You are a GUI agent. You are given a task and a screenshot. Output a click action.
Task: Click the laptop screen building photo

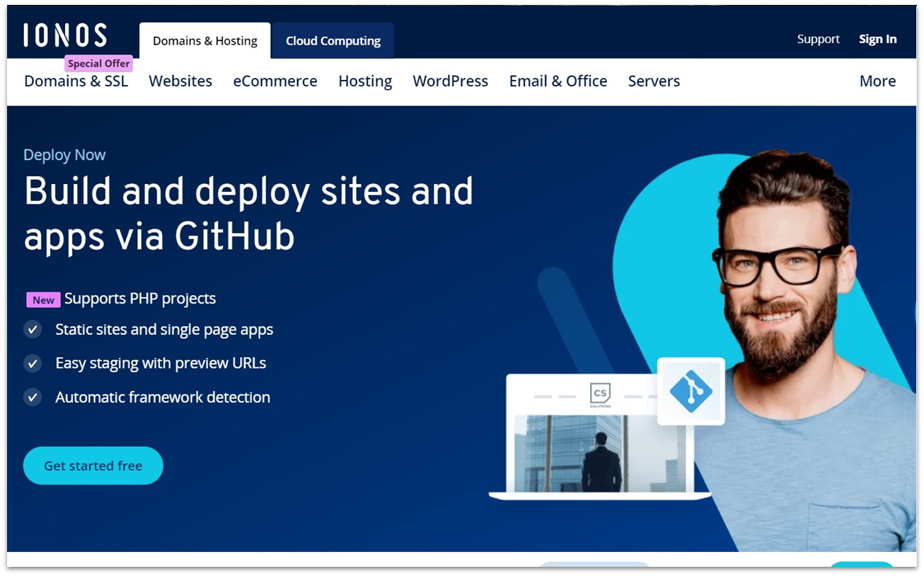click(x=600, y=454)
